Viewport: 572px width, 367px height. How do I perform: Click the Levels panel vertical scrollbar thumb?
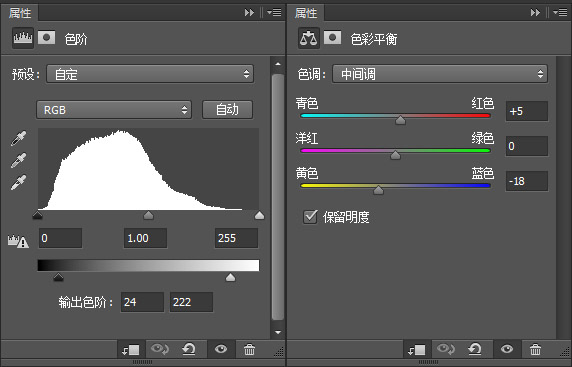coord(278,197)
